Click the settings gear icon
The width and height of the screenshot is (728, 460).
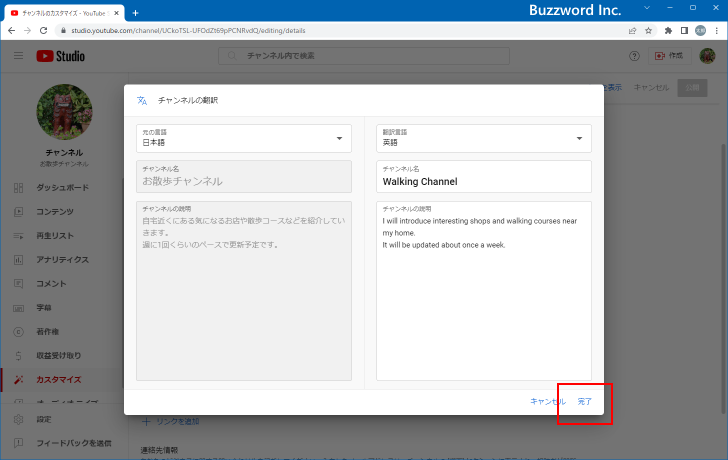tap(19, 420)
